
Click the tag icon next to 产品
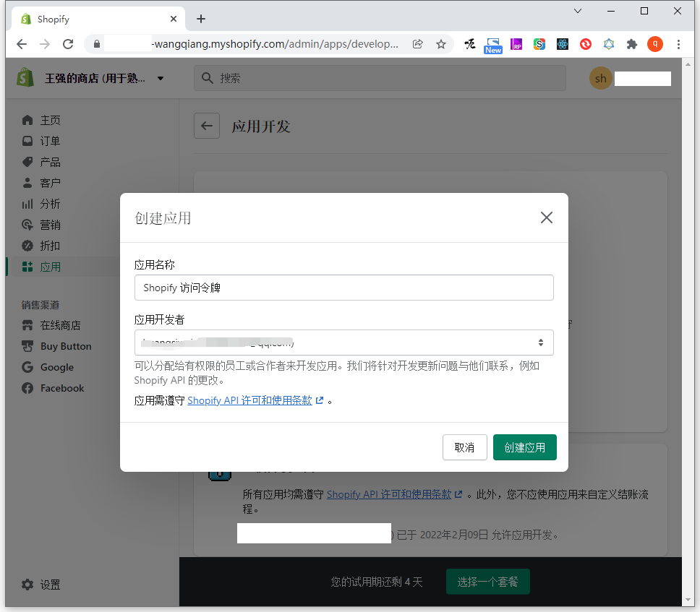(x=27, y=162)
